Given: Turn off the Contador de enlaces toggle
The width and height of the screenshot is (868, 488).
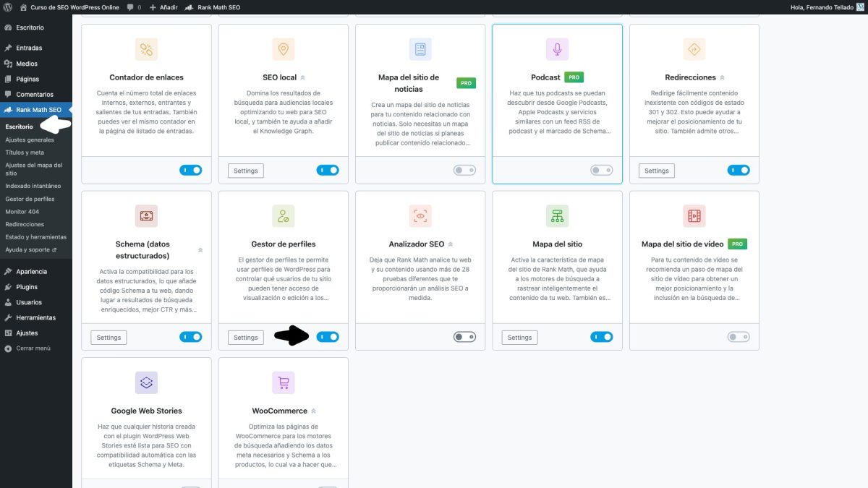Looking at the screenshot, I should [191, 171].
